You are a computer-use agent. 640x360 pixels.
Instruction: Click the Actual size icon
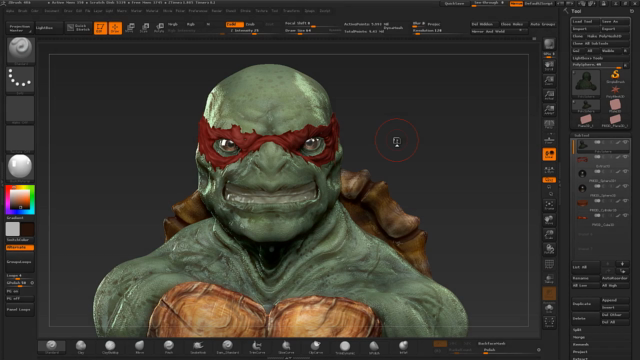click(549, 95)
